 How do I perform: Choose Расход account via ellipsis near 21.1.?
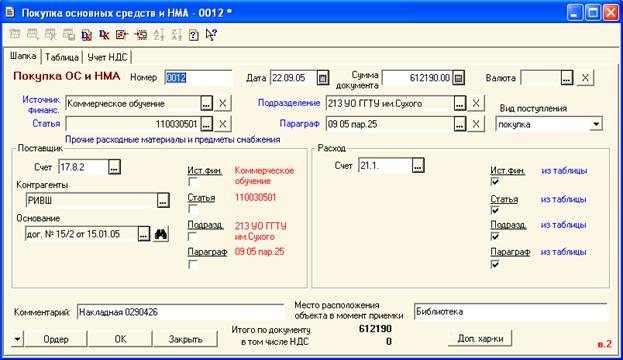(418, 166)
